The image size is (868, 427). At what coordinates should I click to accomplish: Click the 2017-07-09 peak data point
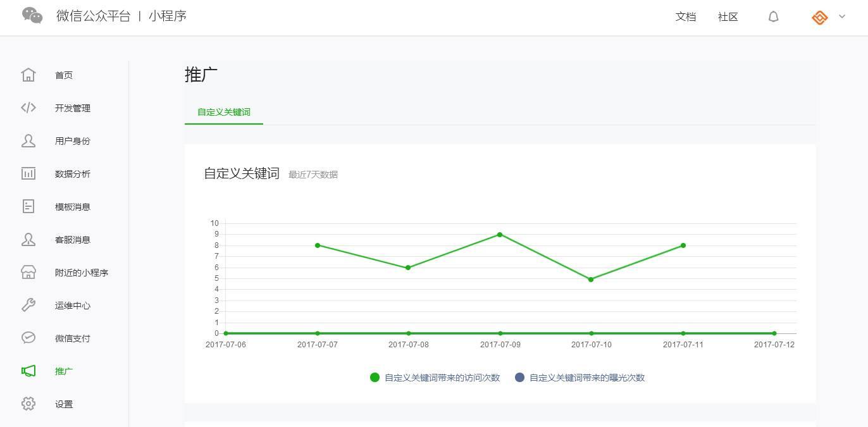pyautogui.click(x=500, y=235)
